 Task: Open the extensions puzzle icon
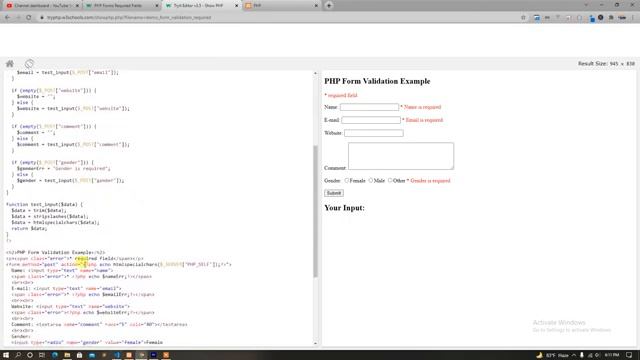(x=611, y=18)
